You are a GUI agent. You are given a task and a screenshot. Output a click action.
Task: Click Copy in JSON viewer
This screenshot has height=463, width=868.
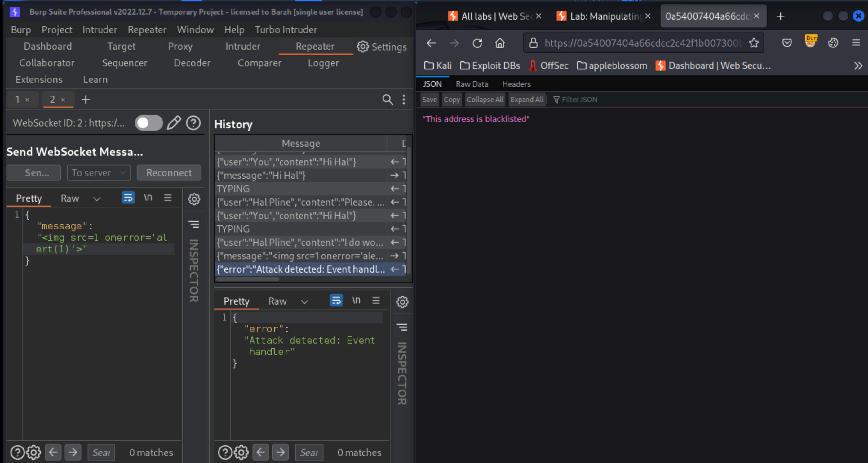point(452,100)
